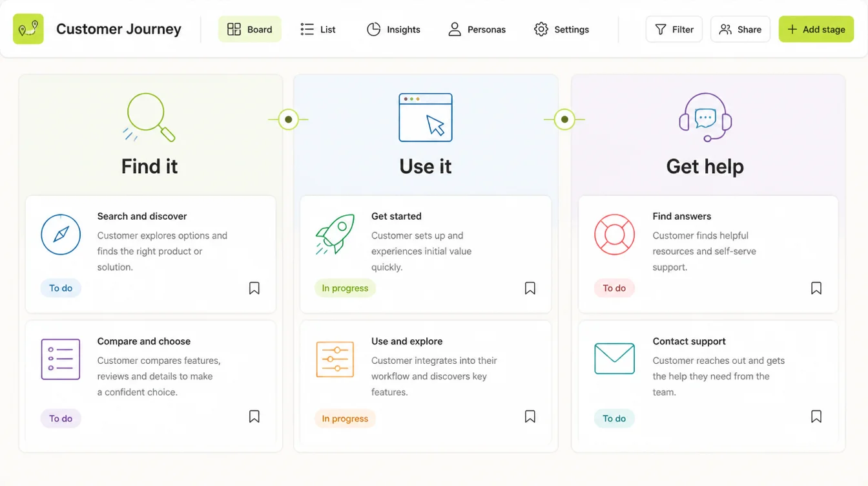Click the Get help stage heading
Screen dimensions: 868x486
coord(705,167)
